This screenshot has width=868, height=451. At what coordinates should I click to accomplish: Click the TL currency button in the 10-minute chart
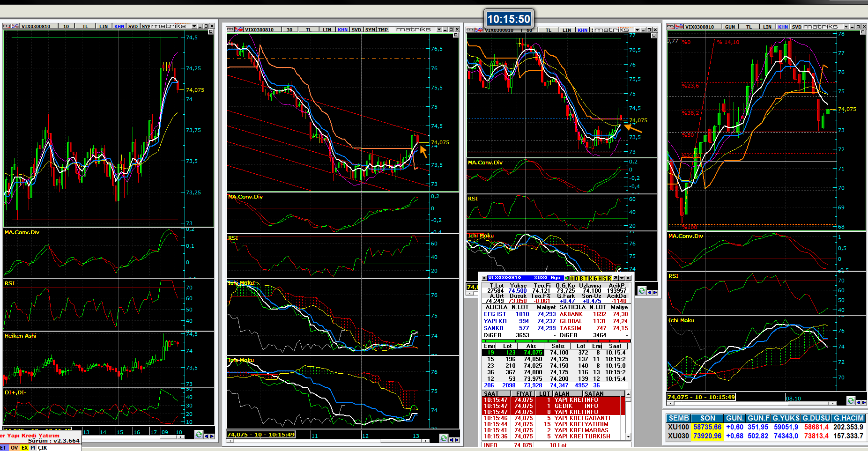tap(85, 26)
